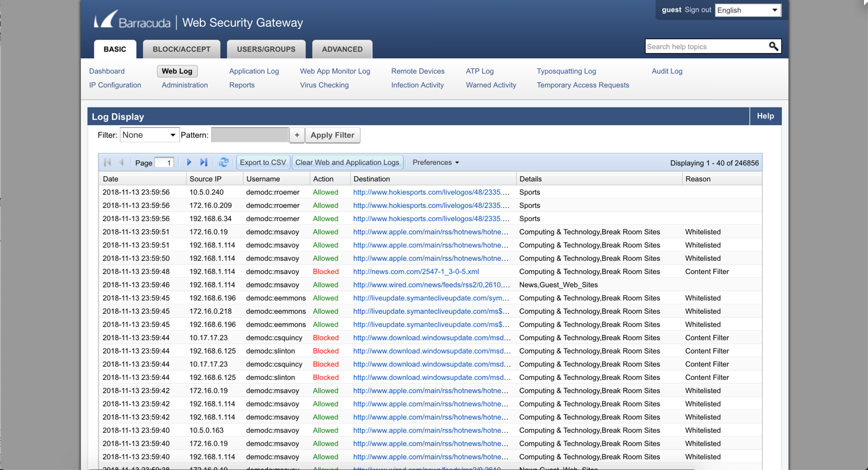Screen dimensions: 868x470
Task: Switch to the BLOCK/ACCEPT tab
Action: (181, 49)
